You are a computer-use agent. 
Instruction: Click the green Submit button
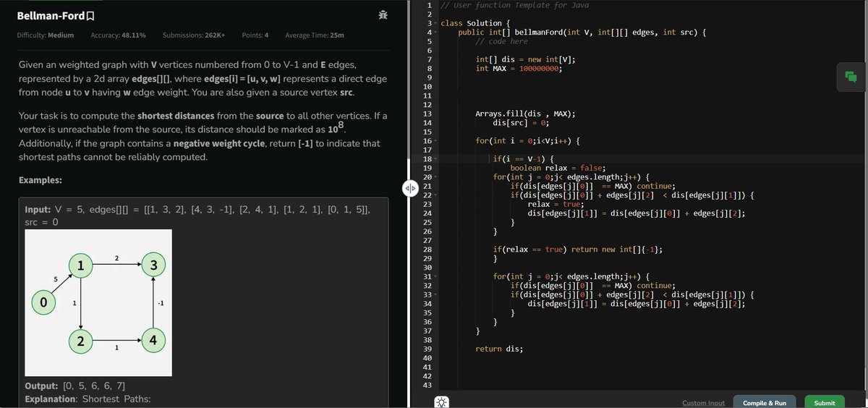[x=824, y=402]
